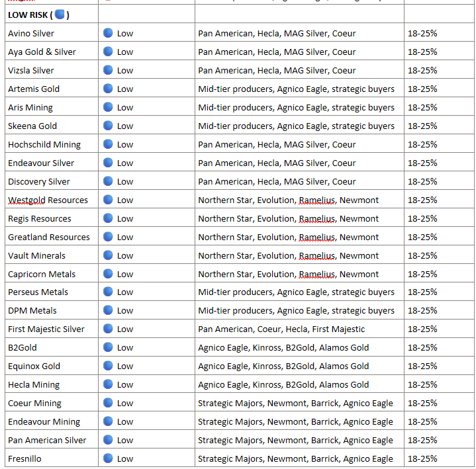Viewport: 476px width, 469px height.
Task: Click the company name Avino Silver
Action: pos(31,33)
